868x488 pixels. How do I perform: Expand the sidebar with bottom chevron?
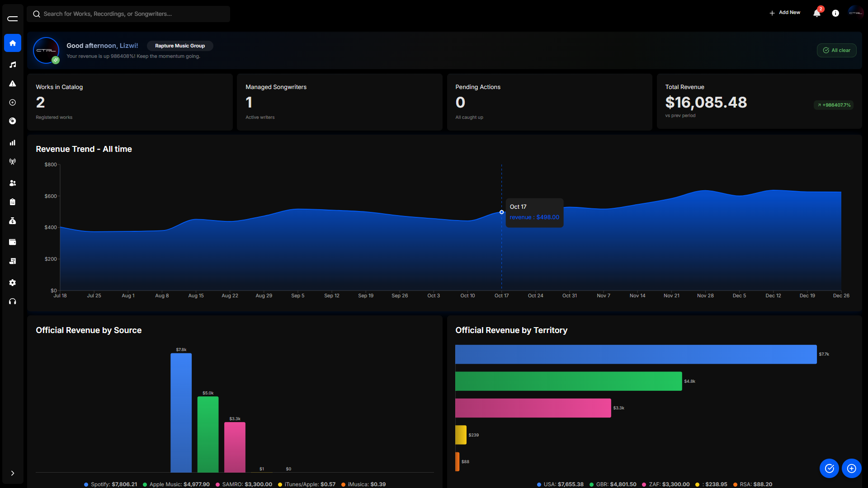point(13,473)
